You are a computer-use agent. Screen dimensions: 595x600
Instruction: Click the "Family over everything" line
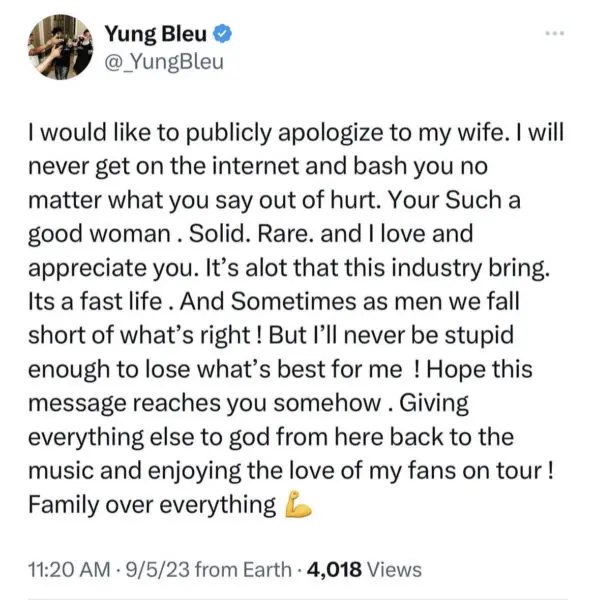coord(152,505)
